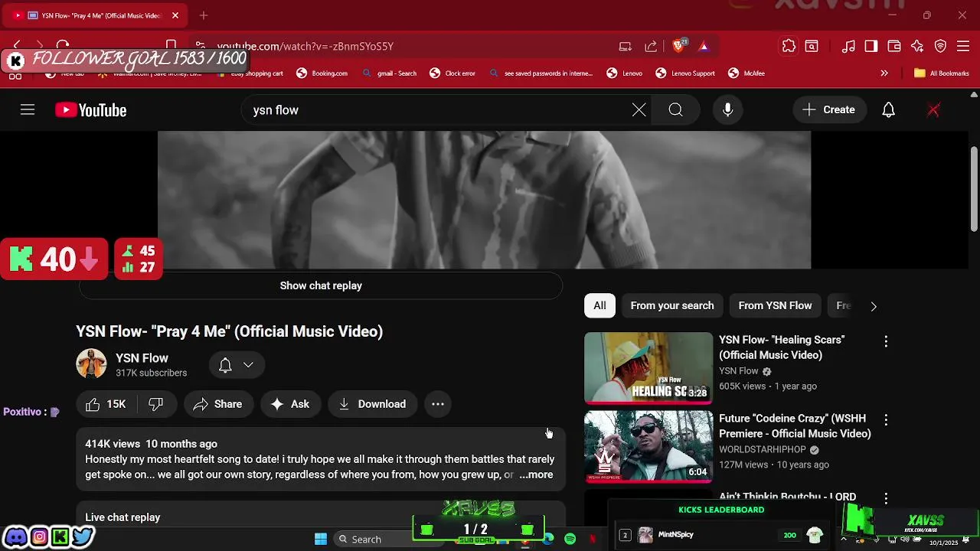Open Brave Wallet icon
The image size is (980, 551).
tap(894, 46)
